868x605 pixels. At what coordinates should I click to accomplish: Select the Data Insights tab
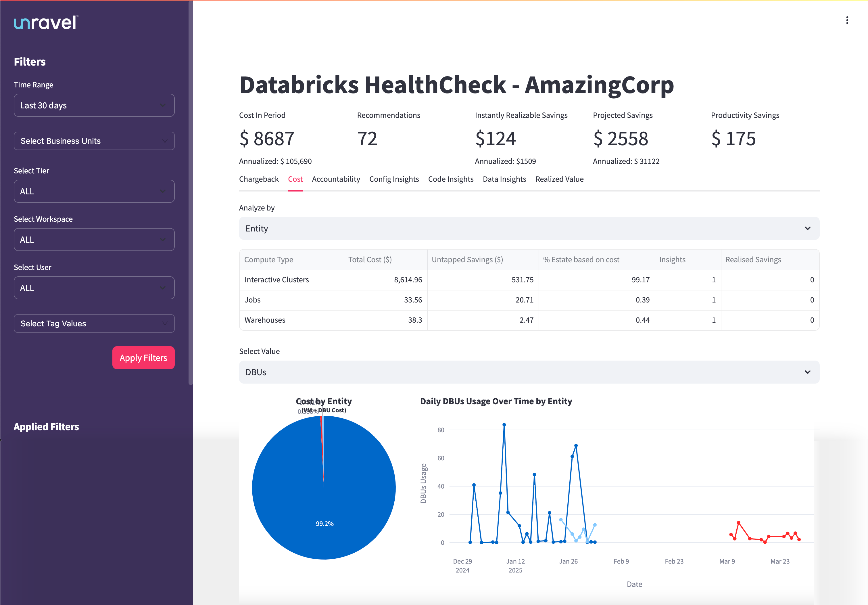(504, 179)
